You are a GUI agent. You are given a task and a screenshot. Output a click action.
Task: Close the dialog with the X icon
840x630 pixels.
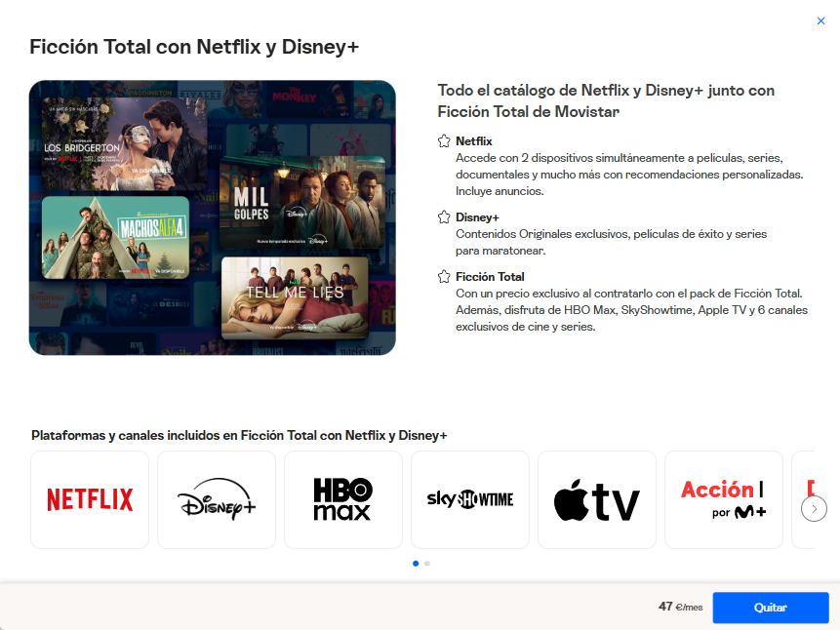pos(820,20)
